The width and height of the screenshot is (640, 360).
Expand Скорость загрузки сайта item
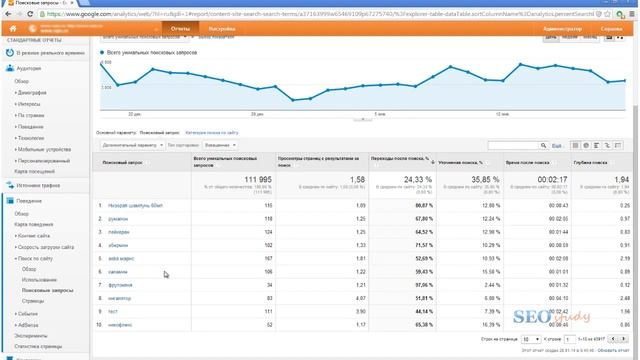45,247
